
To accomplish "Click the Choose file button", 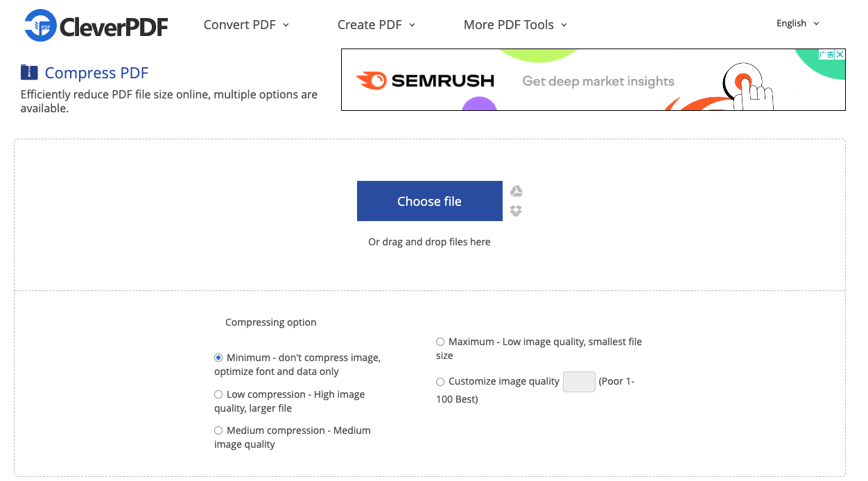I will (x=429, y=200).
